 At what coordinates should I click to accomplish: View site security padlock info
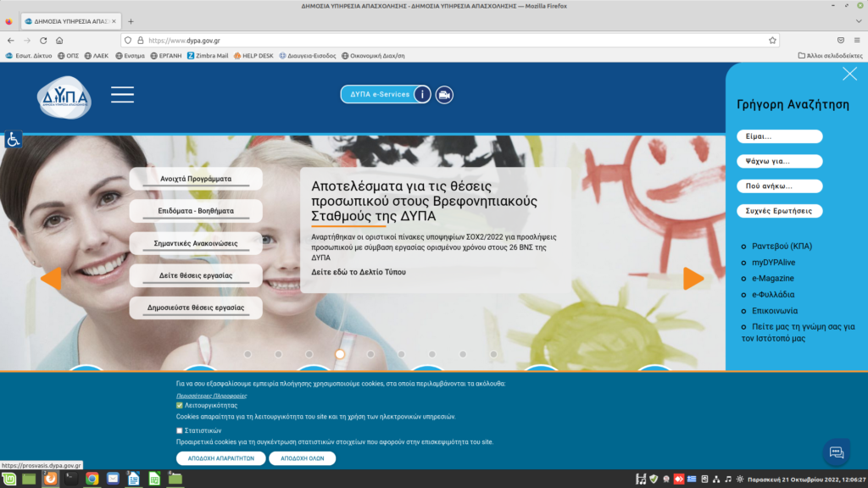(141, 41)
